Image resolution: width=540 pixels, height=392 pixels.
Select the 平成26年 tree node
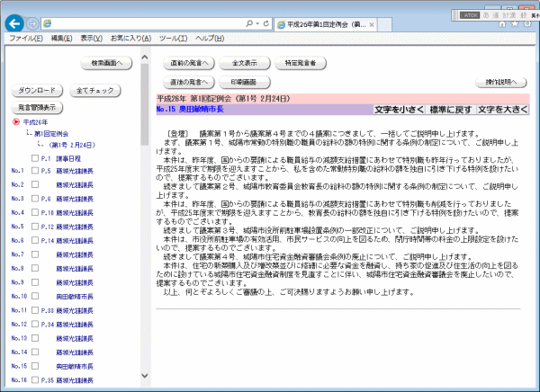(x=35, y=122)
